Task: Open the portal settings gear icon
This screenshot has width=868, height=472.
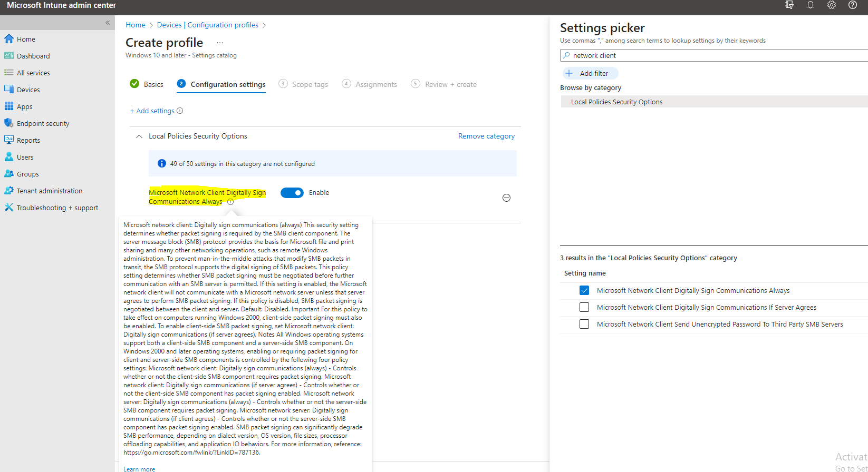Action: click(832, 5)
